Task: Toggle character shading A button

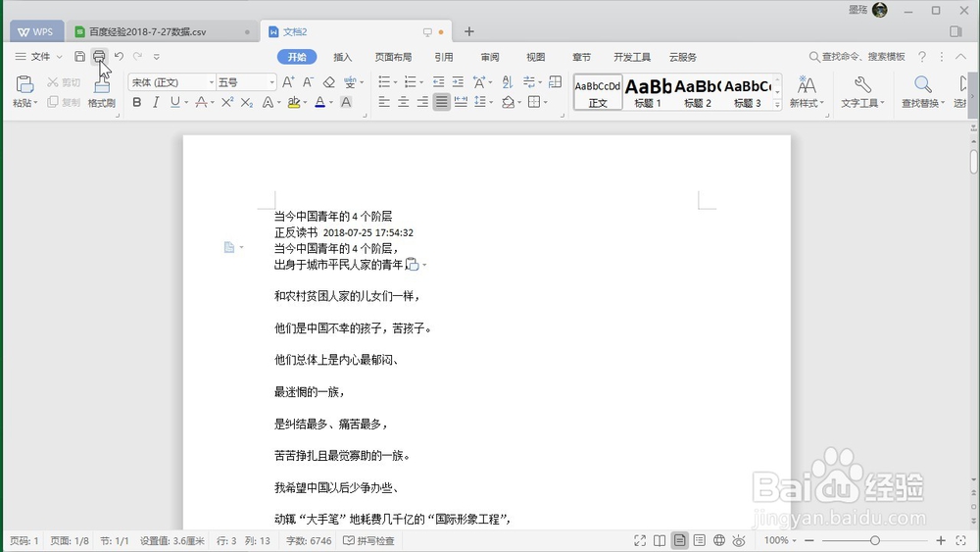Action: (x=346, y=102)
